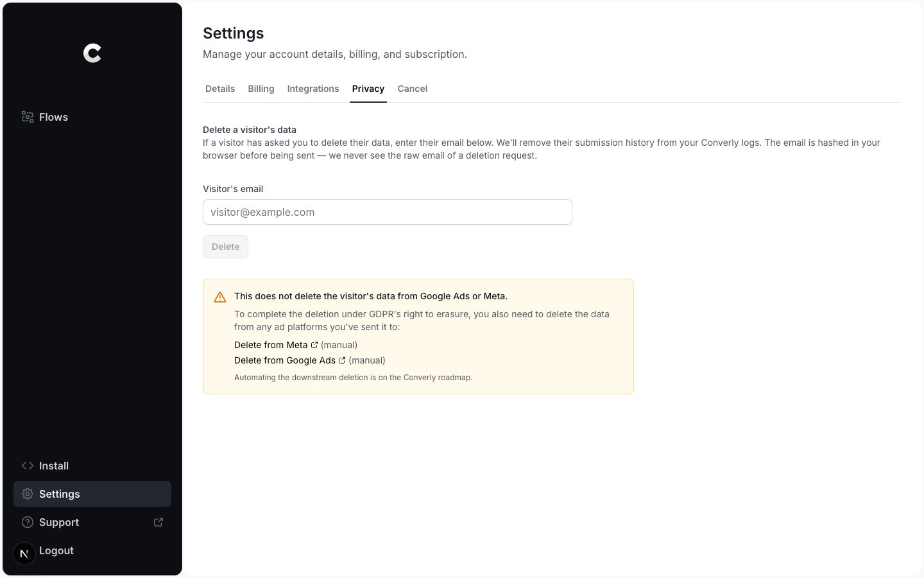
Task: Select the Privacy tab
Action: click(368, 89)
